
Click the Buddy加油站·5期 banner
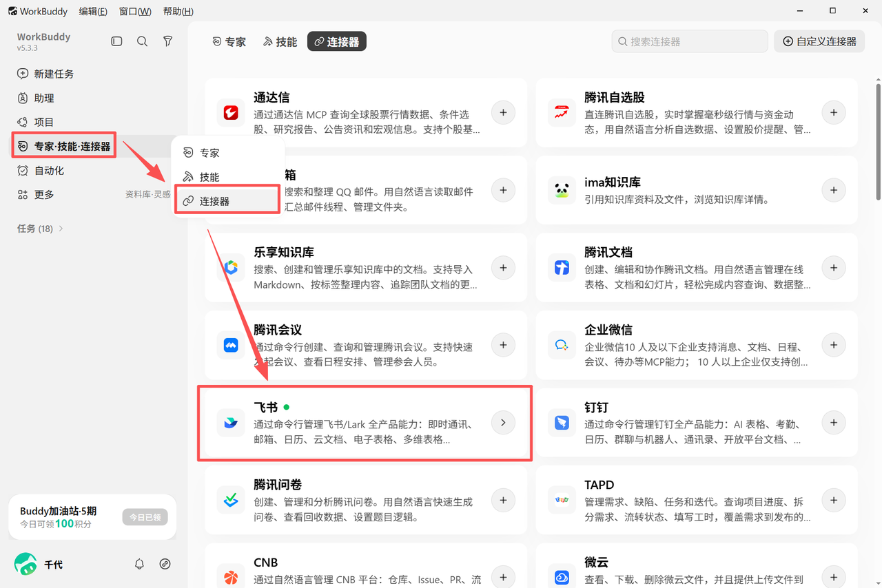(x=92, y=518)
